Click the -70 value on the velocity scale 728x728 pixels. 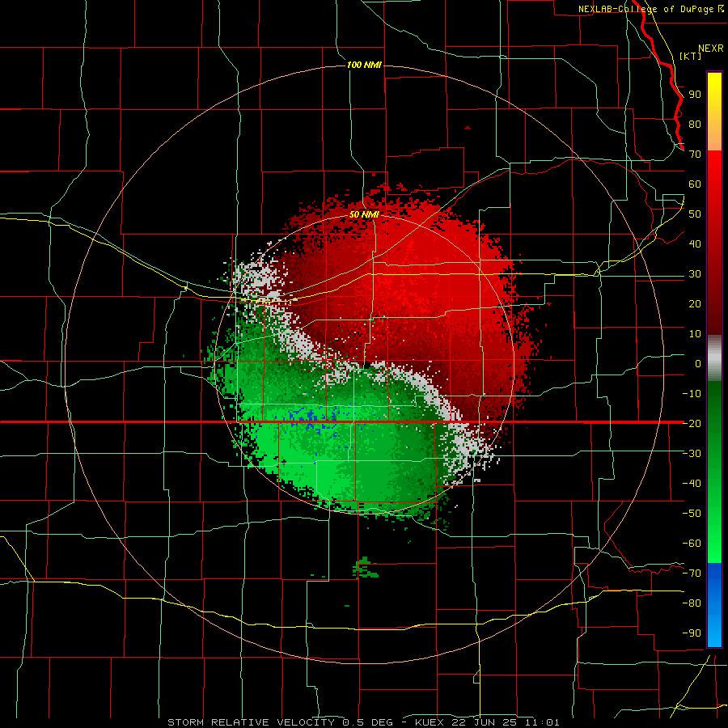click(692, 573)
